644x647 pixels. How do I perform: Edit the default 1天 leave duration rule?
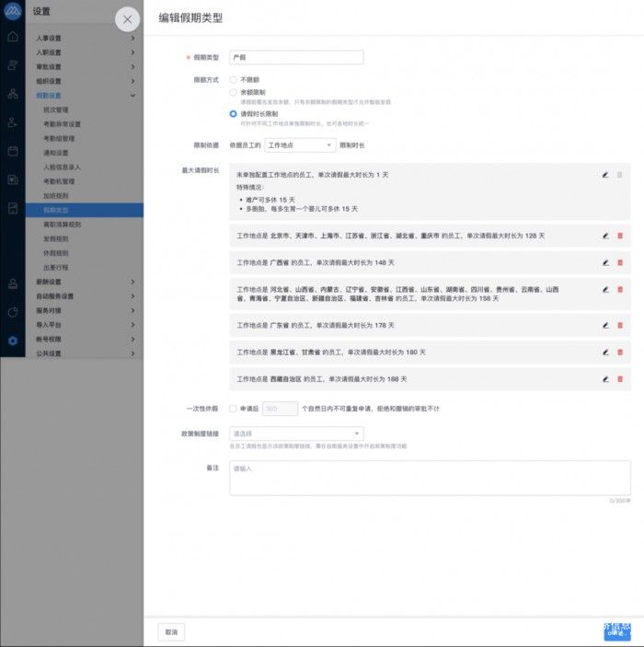click(605, 174)
